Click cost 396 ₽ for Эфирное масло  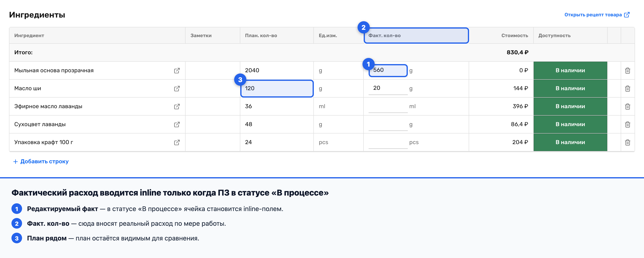pyautogui.click(x=520, y=106)
